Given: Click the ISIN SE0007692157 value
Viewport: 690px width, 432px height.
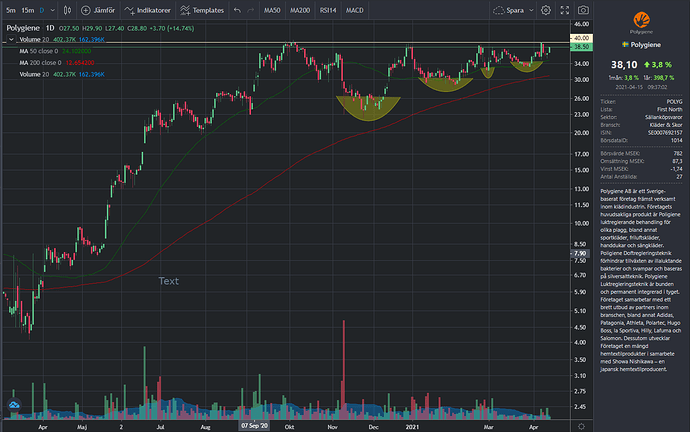Looking at the screenshot, I should (x=665, y=132).
